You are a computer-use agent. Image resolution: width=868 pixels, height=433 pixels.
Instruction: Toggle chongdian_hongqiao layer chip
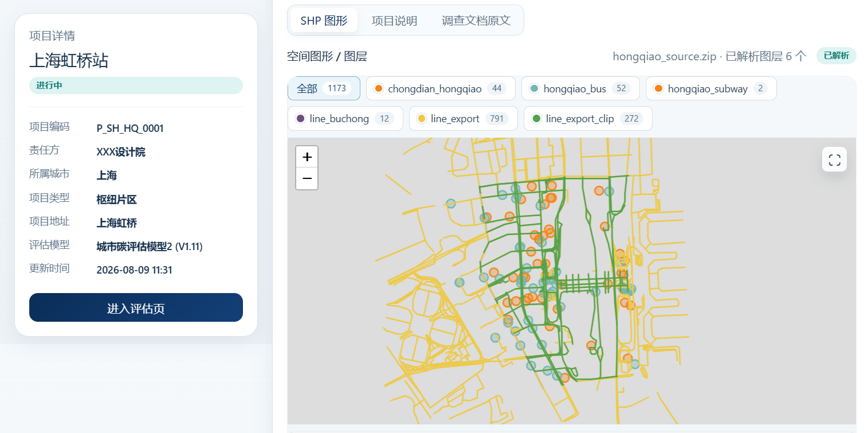[441, 88]
